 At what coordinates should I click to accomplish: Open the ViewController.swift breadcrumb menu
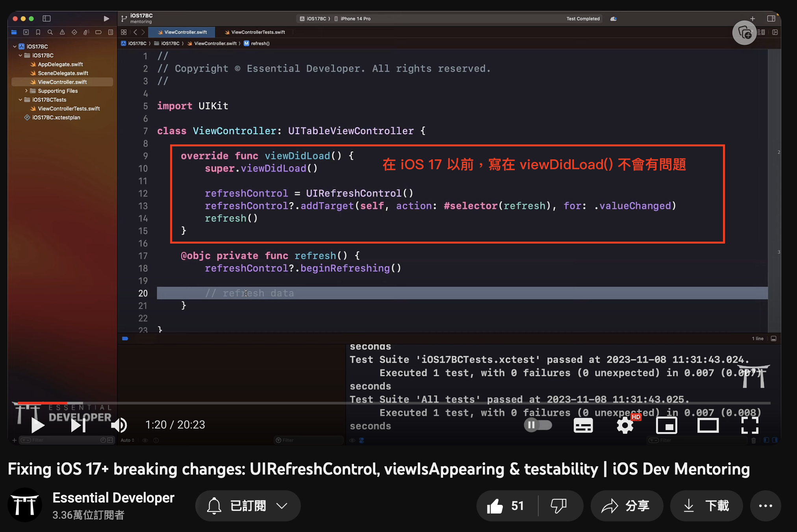pos(212,43)
